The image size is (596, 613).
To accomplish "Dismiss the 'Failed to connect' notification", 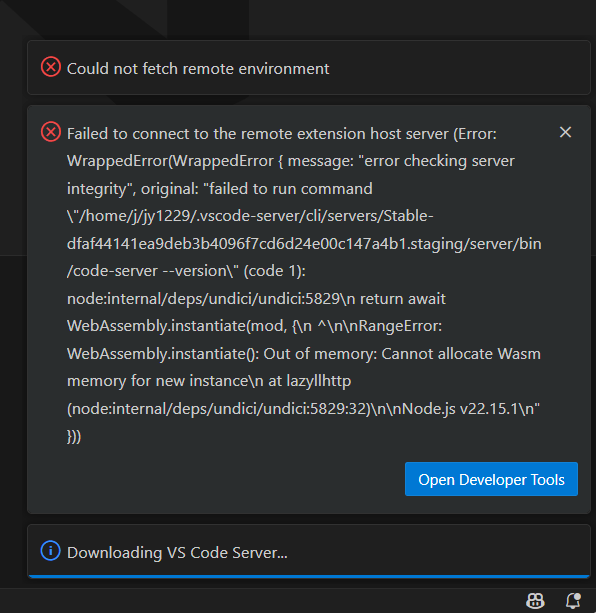I will (566, 132).
